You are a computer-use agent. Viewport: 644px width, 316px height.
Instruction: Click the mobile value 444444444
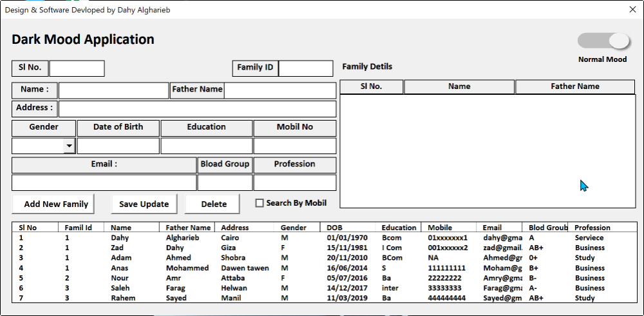pyautogui.click(x=446, y=298)
